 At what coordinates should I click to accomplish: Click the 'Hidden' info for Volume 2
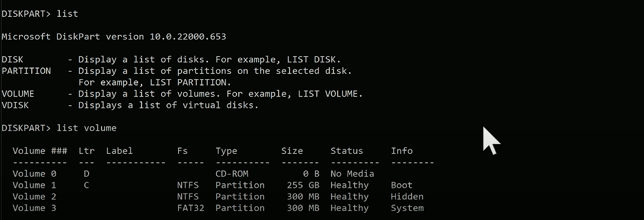click(407, 196)
